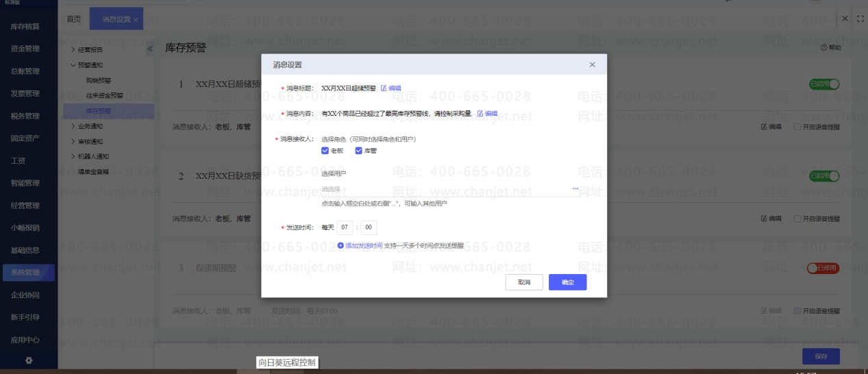The height and width of the screenshot is (374, 868).
Task: Close the 消息设置 tab using its X
Action: point(136,19)
